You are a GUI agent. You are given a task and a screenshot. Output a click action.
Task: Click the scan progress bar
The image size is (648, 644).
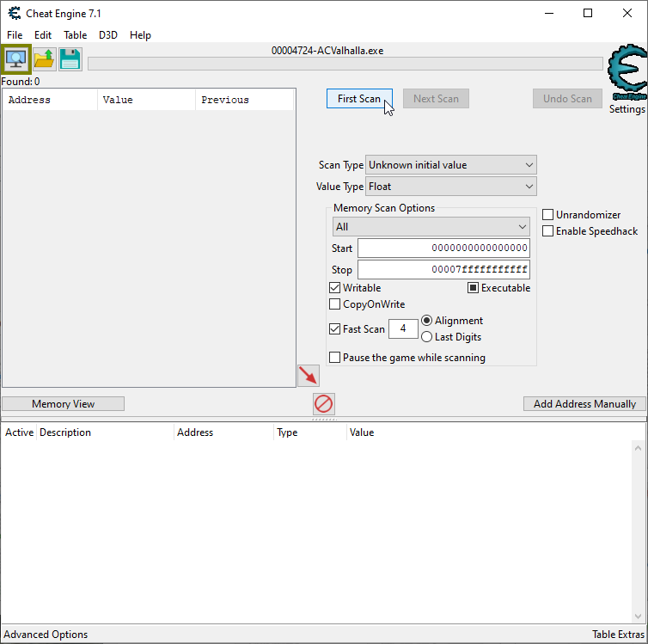click(345, 64)
